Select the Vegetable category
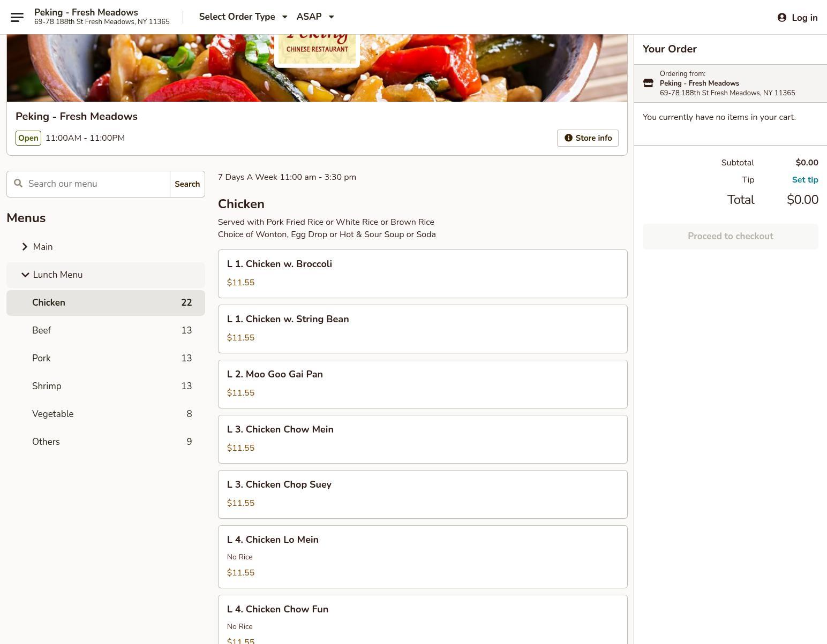This screenshot has width=827, height=644. click(x=106, y=414)
